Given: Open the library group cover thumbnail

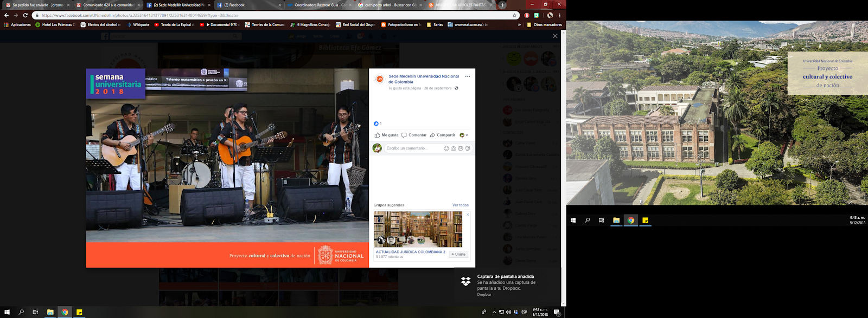Looking at the screenshot, I should point(418,229).
